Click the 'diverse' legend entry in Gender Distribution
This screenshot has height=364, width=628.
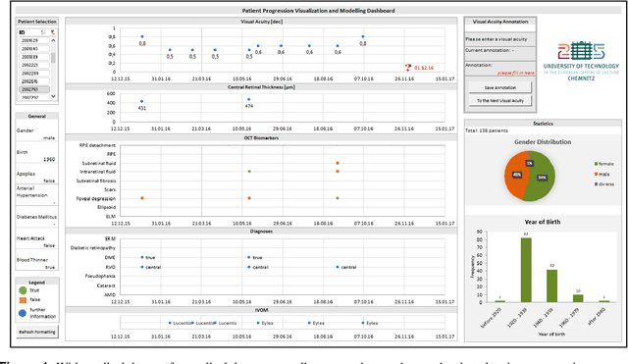(604, 184)
